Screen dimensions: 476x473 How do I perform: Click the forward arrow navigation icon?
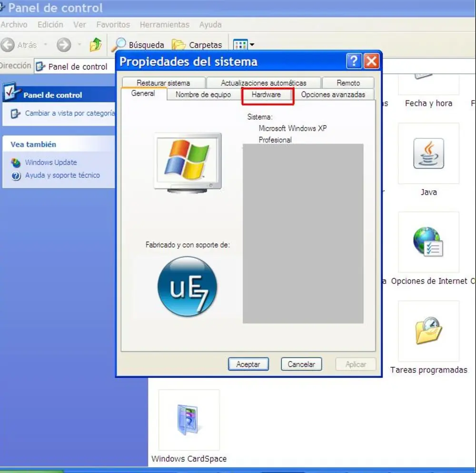64,45
